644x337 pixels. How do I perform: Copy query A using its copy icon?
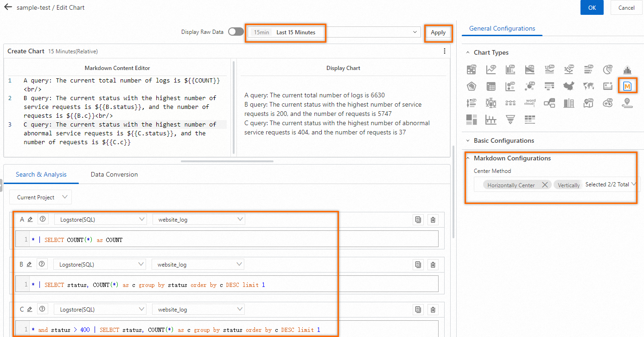click(418, 220)
